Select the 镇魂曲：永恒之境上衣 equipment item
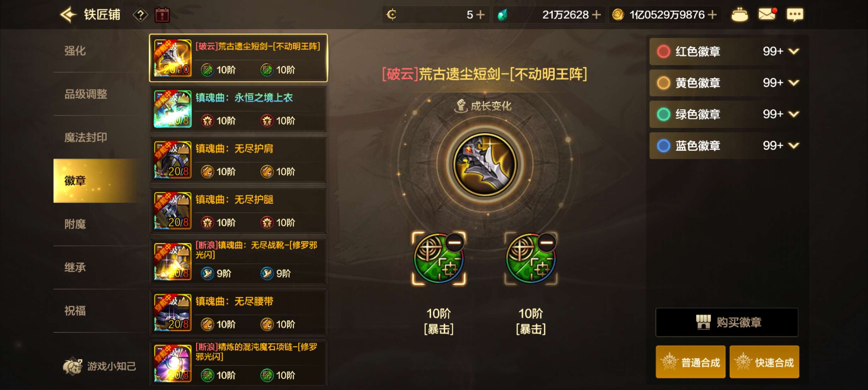The width and height of the screenshot is (868, 390). (x=238, y=109)
